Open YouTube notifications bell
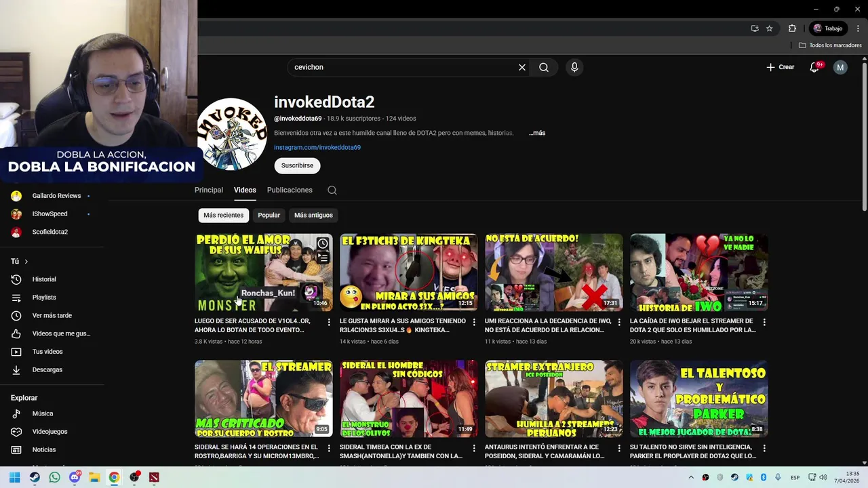868x488 pixels. point(814,67)
